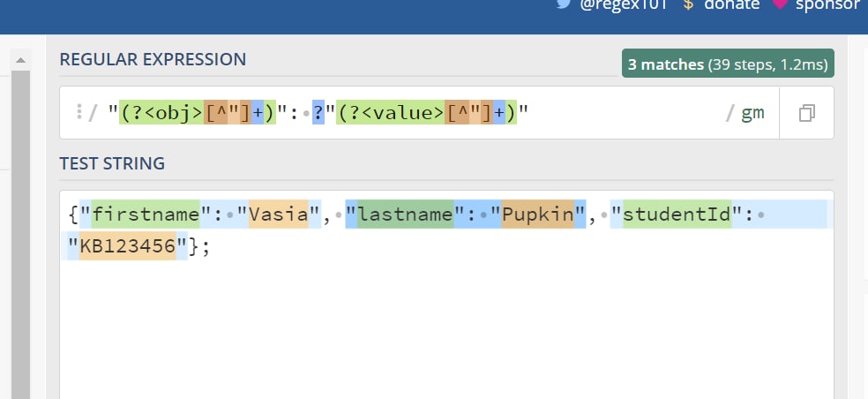The image size is (868, 399).
Task: Click the 'studentId' match in test string
Action: (677, 215)
